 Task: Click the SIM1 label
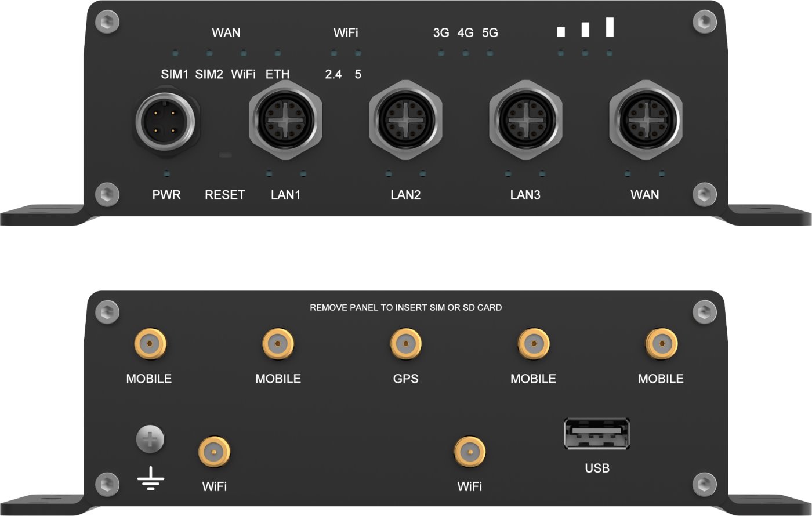point(175,75)
